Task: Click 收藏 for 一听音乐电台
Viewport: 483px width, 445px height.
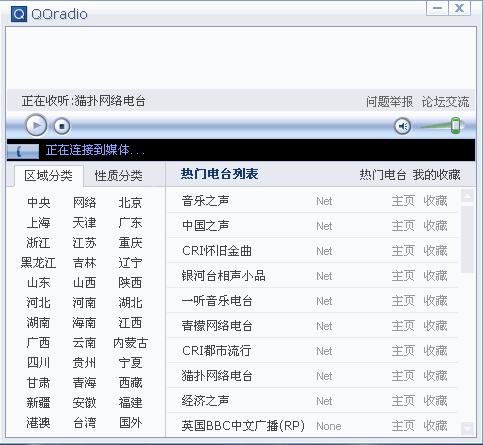Action: pos(435,301)
